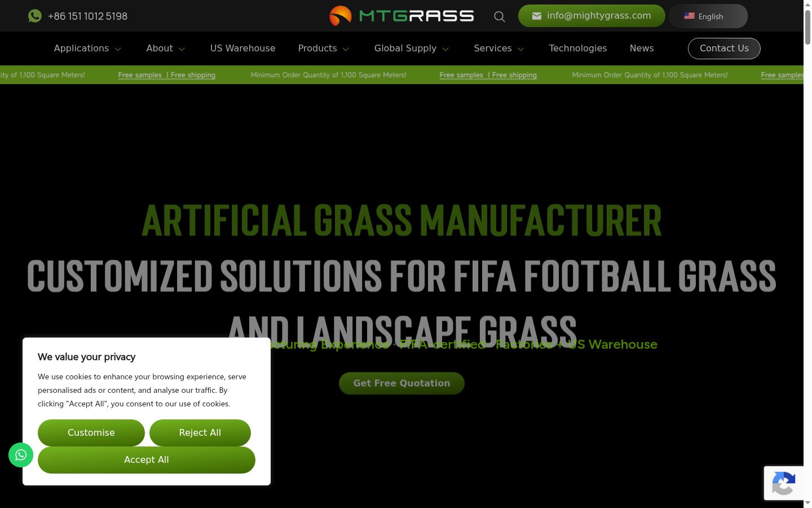Click the Contact Us button
Screen dimensions: 812x508
[724, 49]
